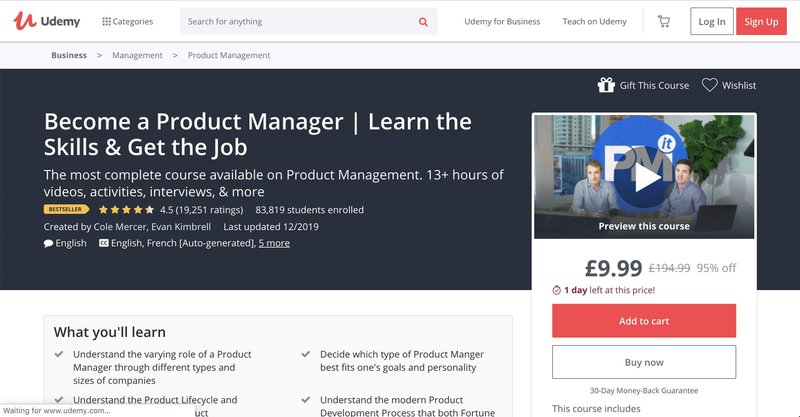Image resolution: width=800 pixels, height=417 pixels.
Task: Go to the Product Management breadcrumb
Action: pos(229,55)
